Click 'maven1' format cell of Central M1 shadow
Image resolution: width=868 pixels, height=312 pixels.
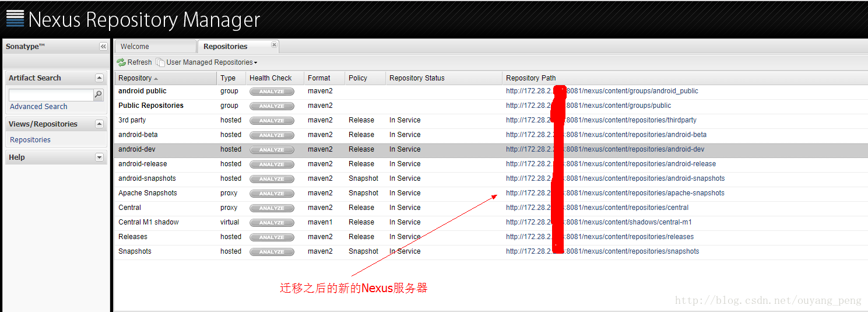(320, 222)
